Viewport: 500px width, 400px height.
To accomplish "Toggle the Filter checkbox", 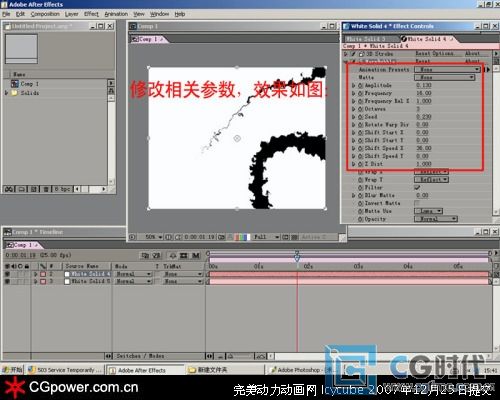I will tap(417, 188).
